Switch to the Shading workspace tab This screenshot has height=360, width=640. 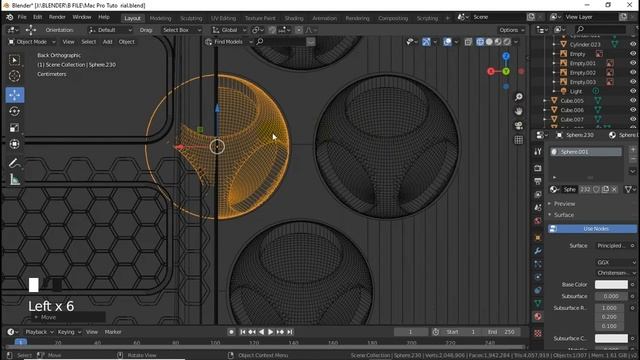294,18
